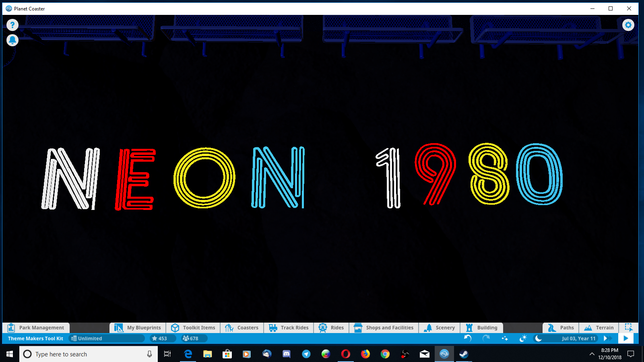Click the Coasters track icon
The height and width of the screenshot is (362, 644).
point(229,328)
